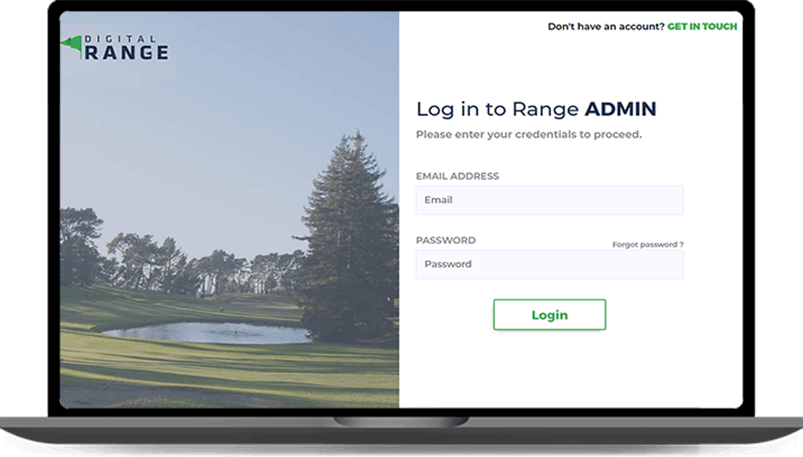Click the Please enter your credentials text
Image resolution: width=803 pixels, height=457 pixels.
click(x=529, y=134)
